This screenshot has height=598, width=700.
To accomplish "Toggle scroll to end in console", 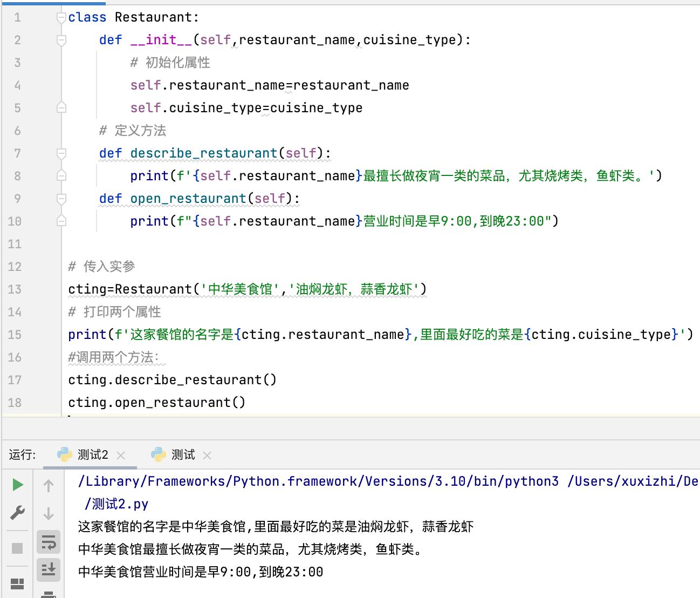I will (x=49, y=570).
